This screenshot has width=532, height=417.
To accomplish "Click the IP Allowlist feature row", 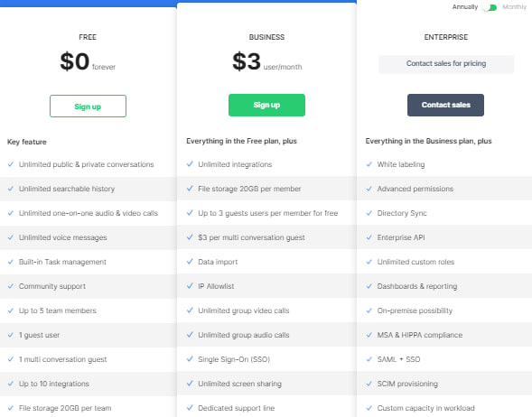I will 266,286.
